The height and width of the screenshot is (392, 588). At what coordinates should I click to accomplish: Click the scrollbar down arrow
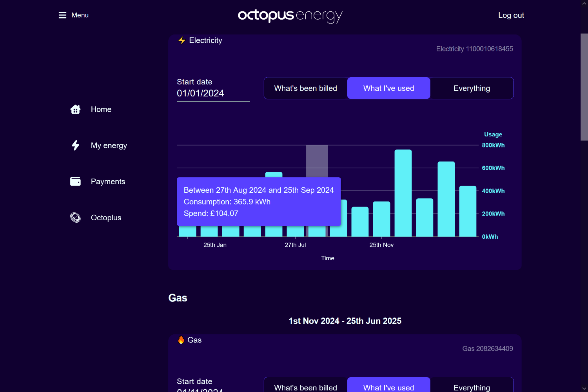[584, 388]
